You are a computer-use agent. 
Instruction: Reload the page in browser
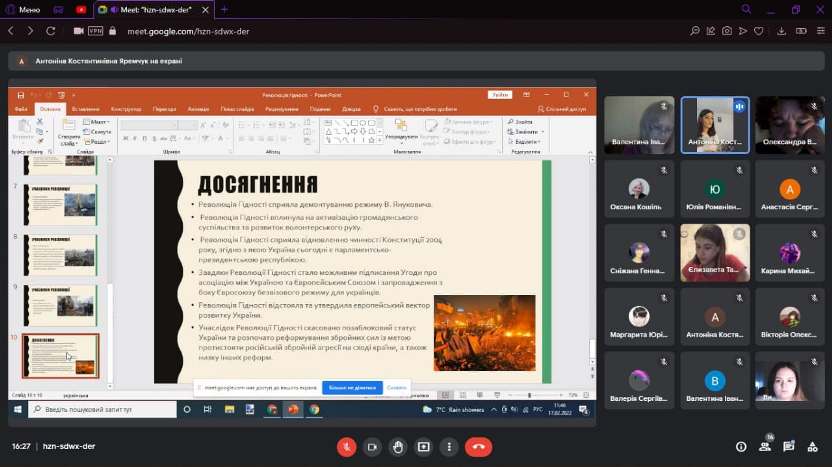tap(51, 31)
